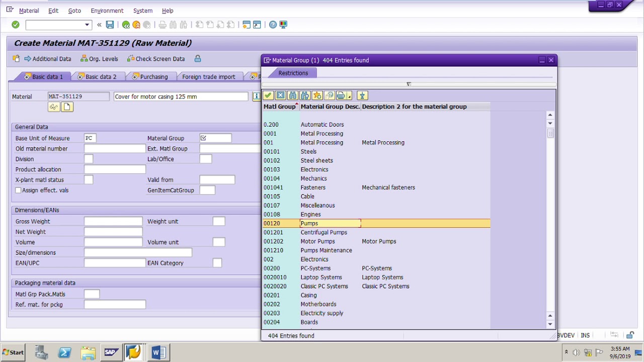The image size is (644, 362).
Task: Save the material with the disk icon
Action: tap(110, 25)
